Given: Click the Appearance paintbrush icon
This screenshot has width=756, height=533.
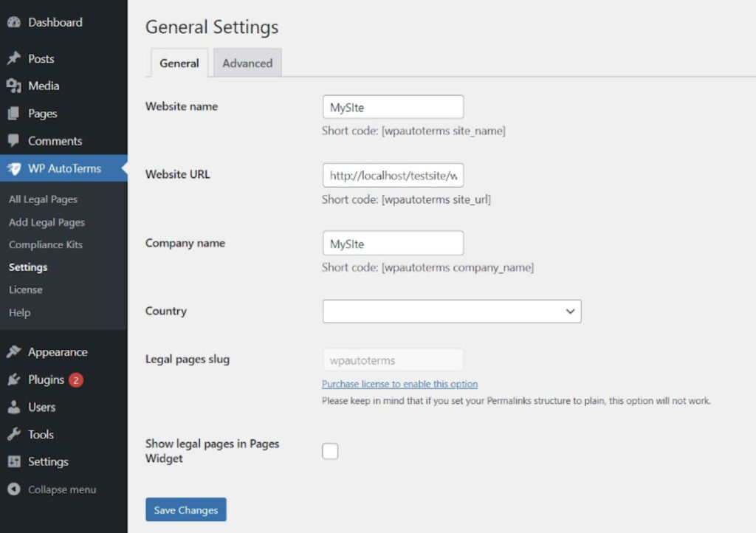Looking at the screenshot, I should [13, 352].
